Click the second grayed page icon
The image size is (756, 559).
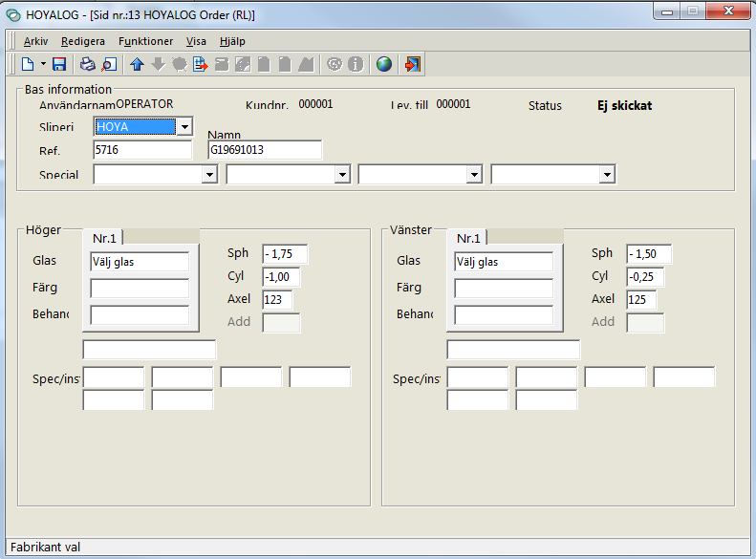click(285, 64)
